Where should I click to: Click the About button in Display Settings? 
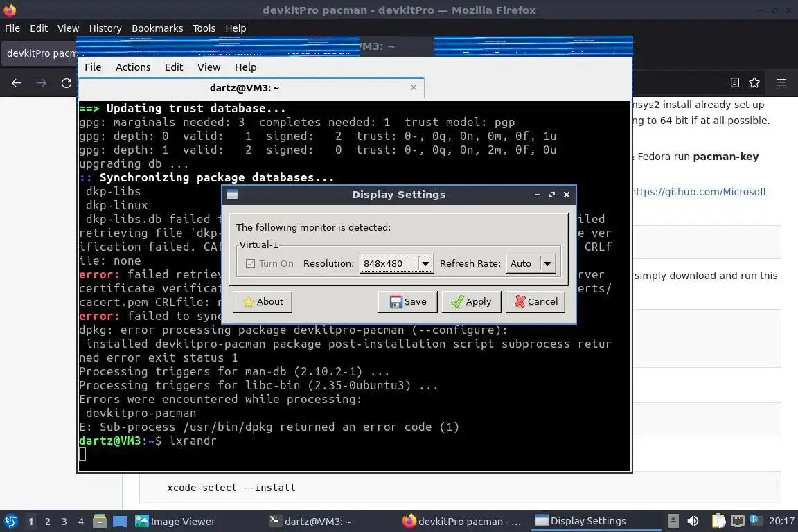tap(263, 301)
